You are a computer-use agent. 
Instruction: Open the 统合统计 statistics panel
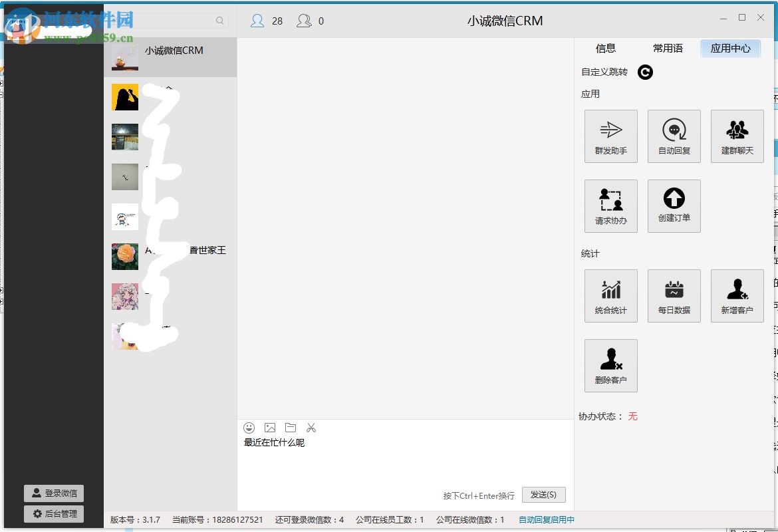610,295
